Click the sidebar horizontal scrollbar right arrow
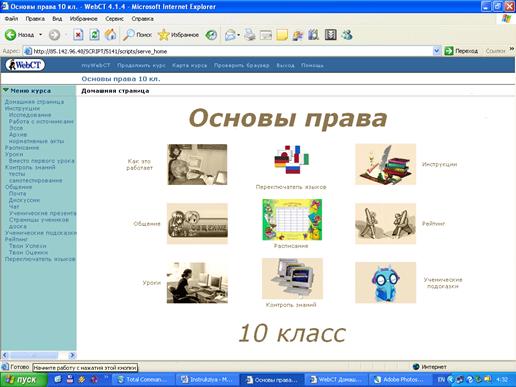The width and height of the screenshot is (516, 387). [72, 355]
